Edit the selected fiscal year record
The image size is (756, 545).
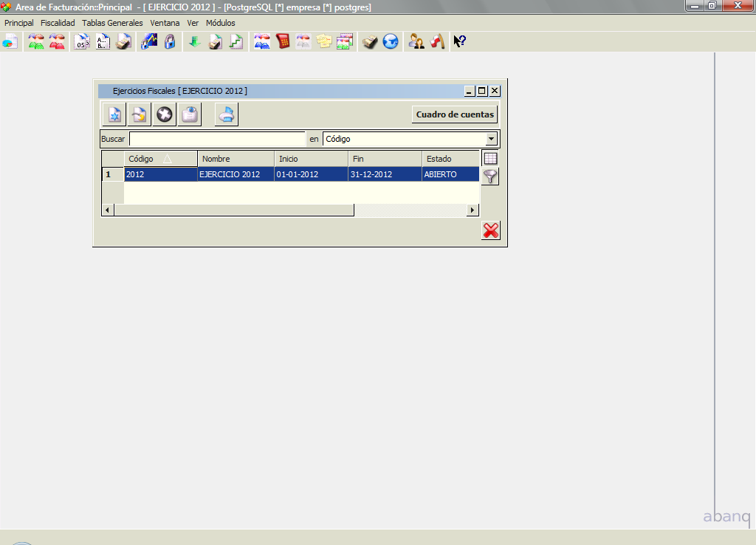coord(140,114)
